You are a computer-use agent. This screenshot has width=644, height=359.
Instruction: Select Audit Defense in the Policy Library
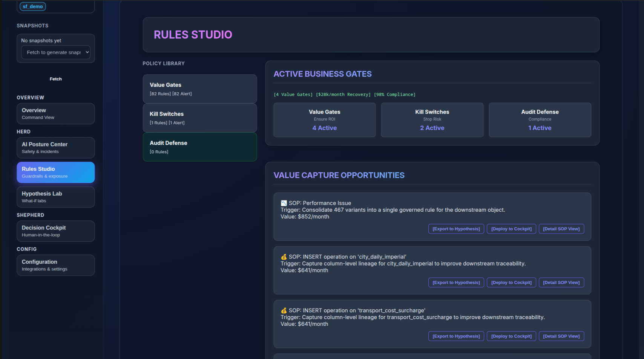(x=199, y=147)
